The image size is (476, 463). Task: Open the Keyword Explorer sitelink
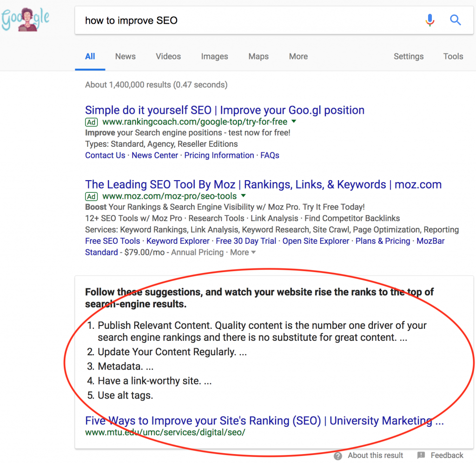click(x=178, y=241)
